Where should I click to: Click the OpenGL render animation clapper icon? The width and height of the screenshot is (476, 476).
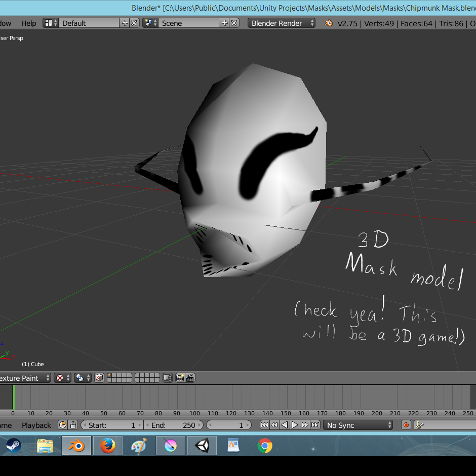190,378
